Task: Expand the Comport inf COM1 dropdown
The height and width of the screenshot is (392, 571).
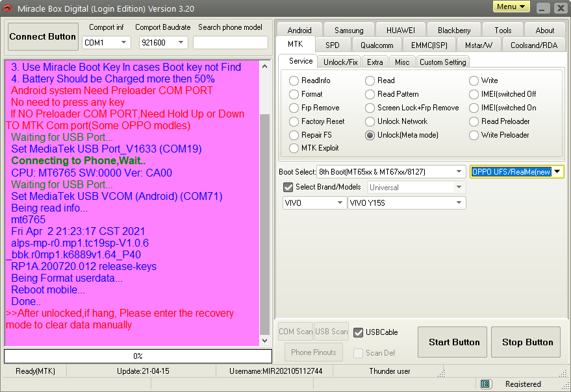Action: click(123, 43)
